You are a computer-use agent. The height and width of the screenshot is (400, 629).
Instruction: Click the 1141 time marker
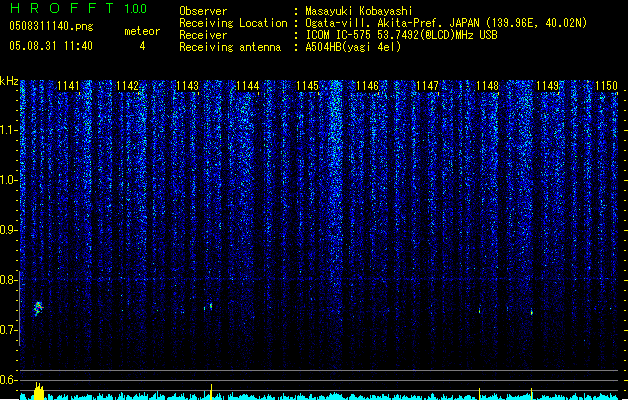point(68,86)
